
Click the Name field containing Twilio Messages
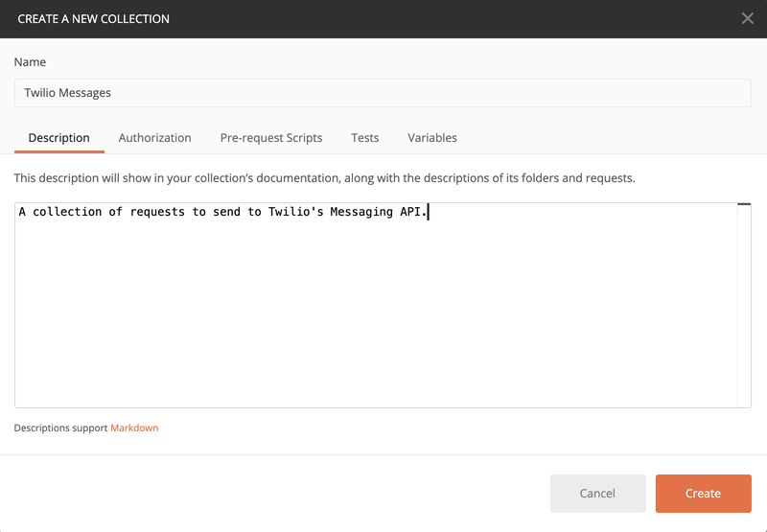pos(383,93)
